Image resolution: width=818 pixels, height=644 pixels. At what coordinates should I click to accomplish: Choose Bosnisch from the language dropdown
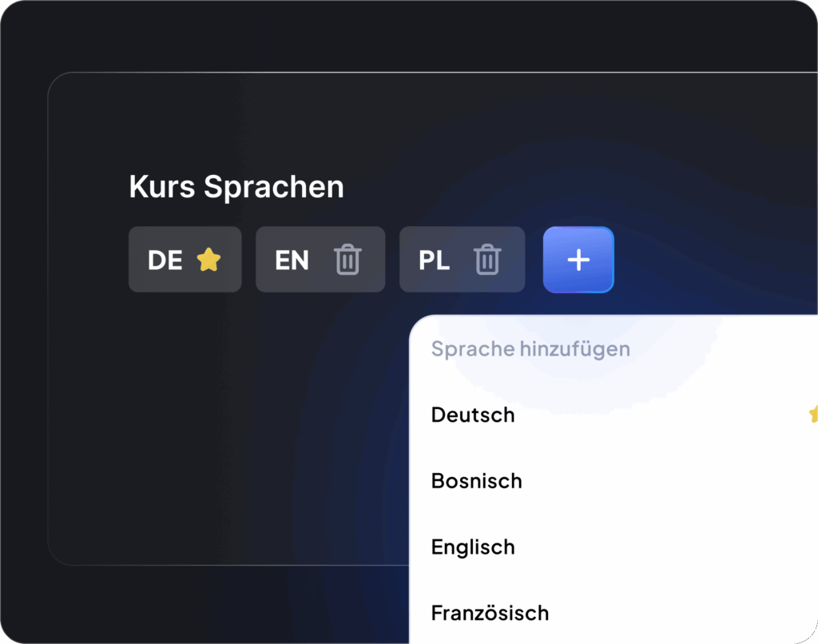[x=476, y=481]
